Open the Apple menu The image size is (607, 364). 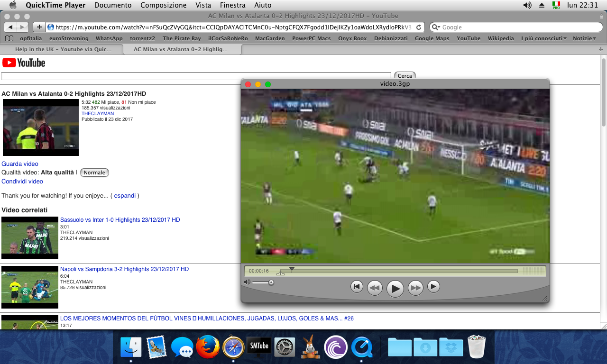(x=13, y=5)
